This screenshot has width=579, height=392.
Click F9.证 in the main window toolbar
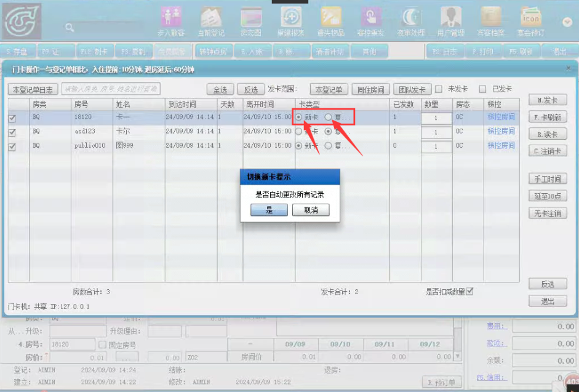55,52
